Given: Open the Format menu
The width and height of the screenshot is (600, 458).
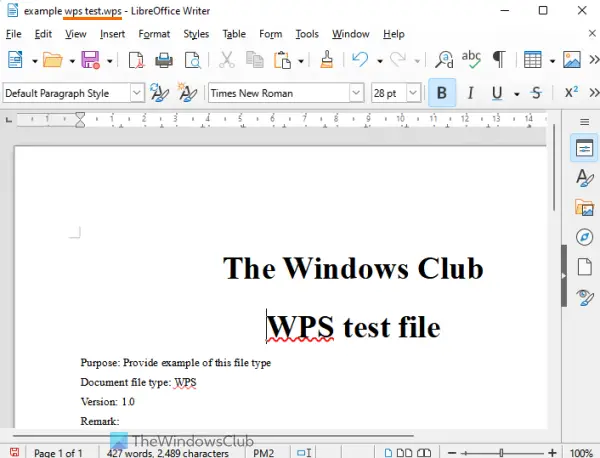Looking at the screenshot, I should [x=154, y=34].
